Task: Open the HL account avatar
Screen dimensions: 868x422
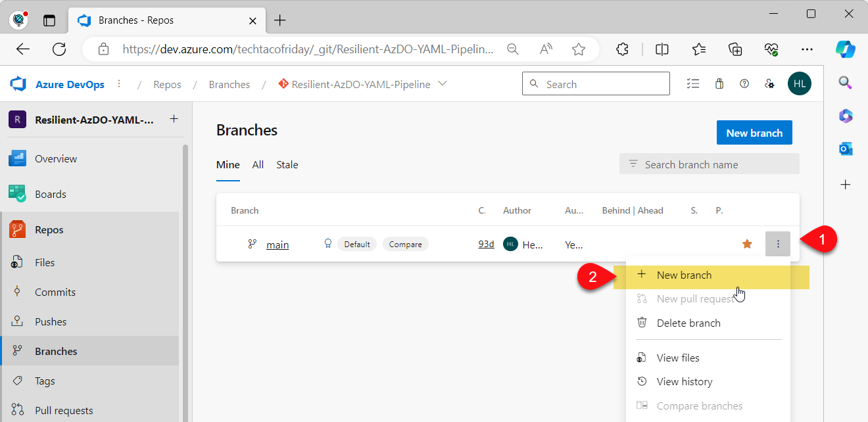Action: pos(800,83)
